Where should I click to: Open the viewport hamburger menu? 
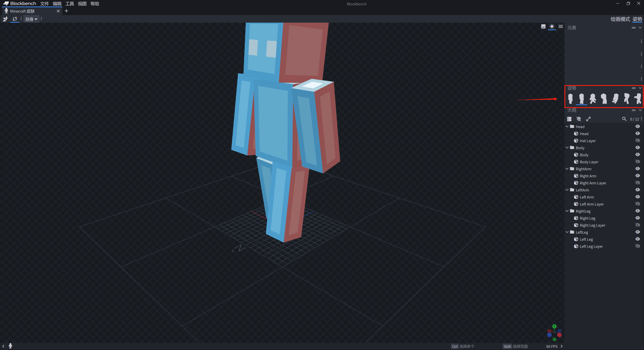pos(561,26)
